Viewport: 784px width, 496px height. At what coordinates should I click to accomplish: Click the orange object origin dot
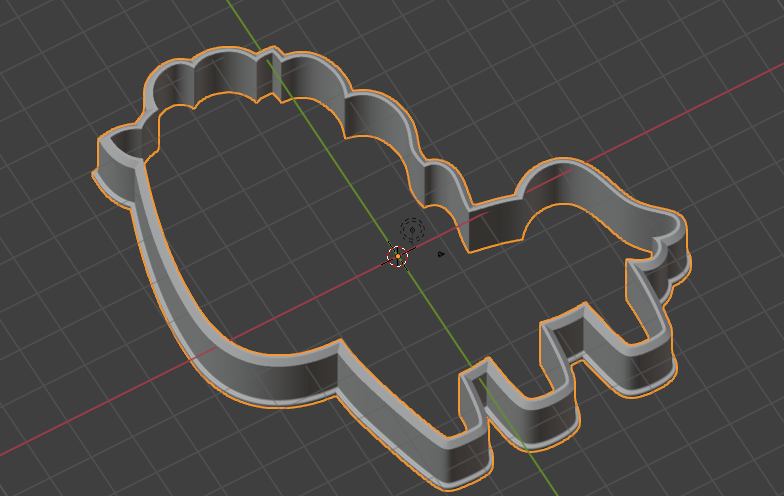tap(396, 257)
